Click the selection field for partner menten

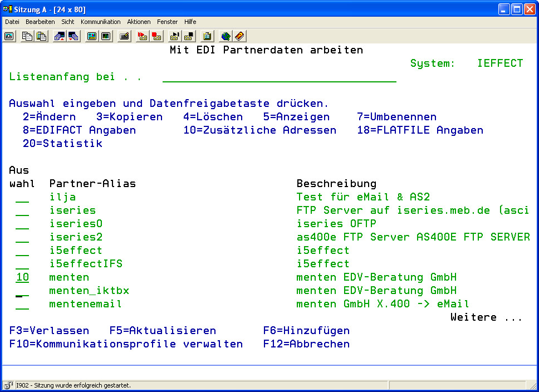[x=22, y=277]
